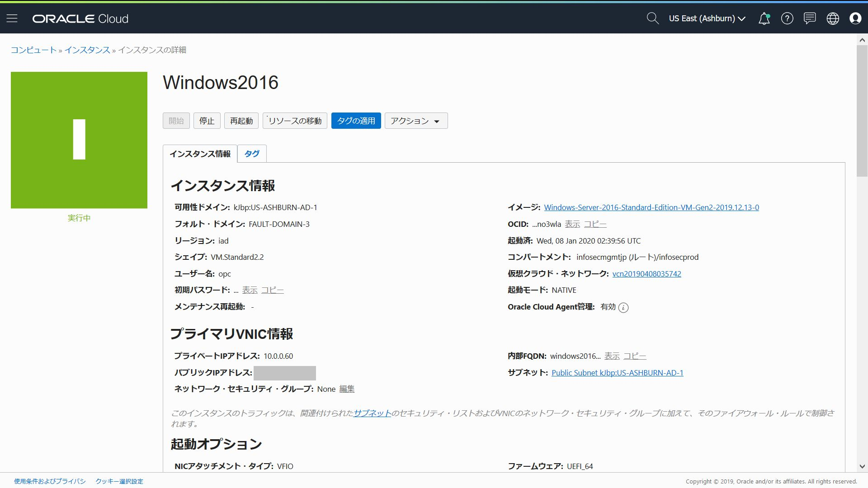The width and height of the screenshot is (868, 488).
Task: Go to インスタンス breadcrumb link
Action: tap(87, 50)
